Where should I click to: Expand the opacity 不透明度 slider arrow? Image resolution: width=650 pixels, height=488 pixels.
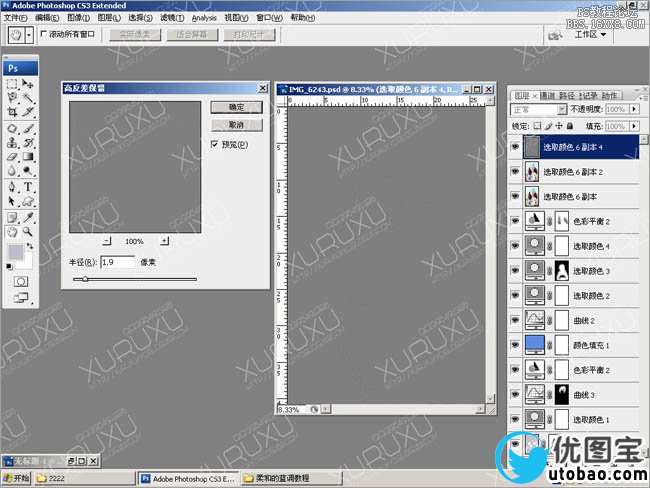(633, 109)
